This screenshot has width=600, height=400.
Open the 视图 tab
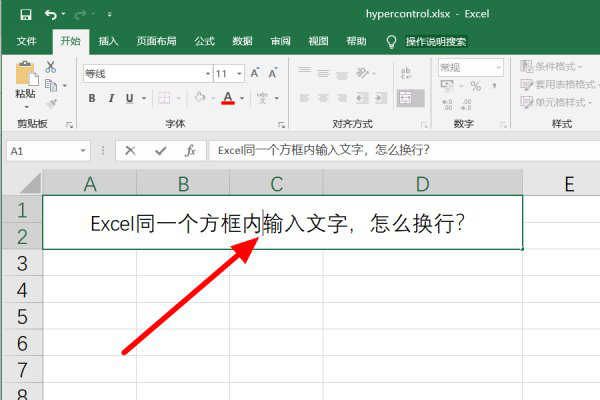pyautogui.click(x=318, y=41)
